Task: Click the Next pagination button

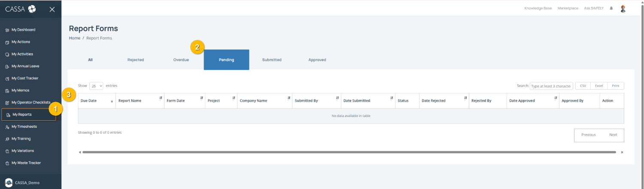Action: click(x=613, y=135)
